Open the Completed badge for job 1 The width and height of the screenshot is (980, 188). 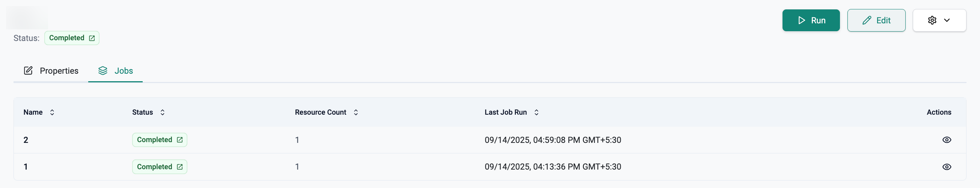154,167
